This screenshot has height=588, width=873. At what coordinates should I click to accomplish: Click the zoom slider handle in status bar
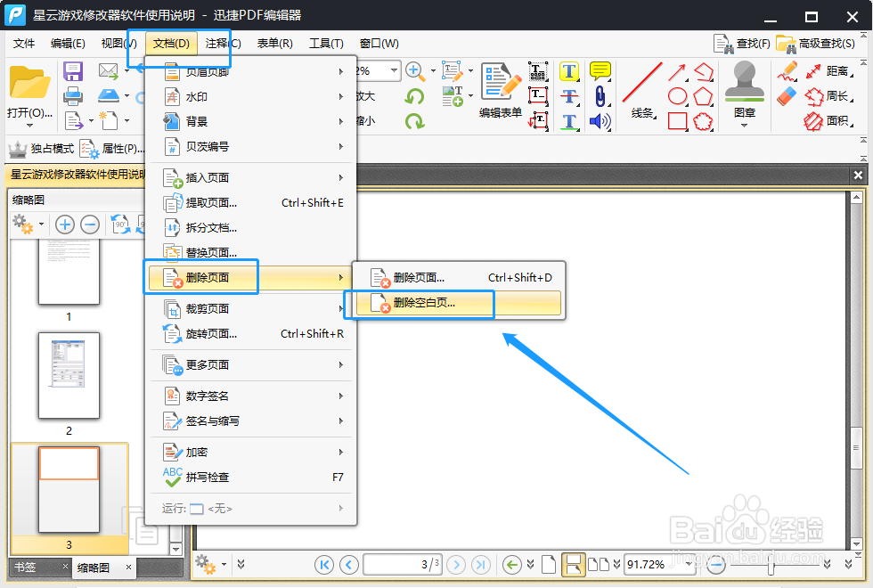pos(771,565)
